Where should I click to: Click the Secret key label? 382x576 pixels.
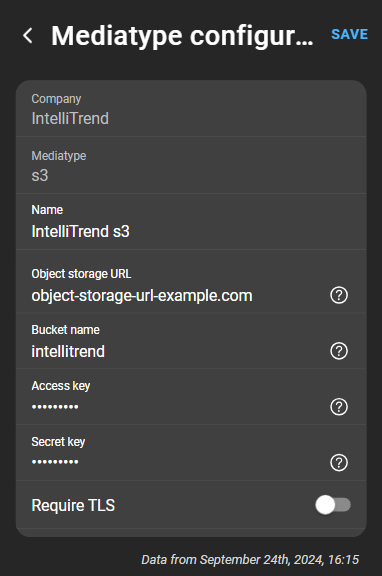58,442
